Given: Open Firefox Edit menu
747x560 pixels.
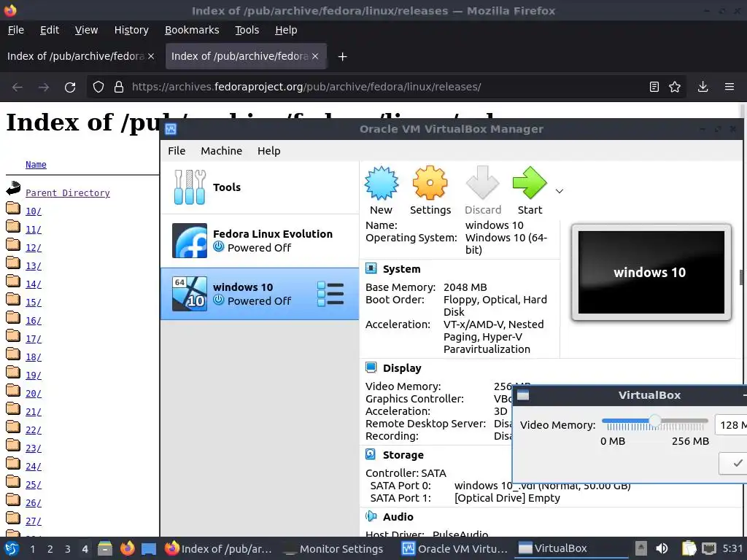Looking at the screenshot, I should pos(50,30).
